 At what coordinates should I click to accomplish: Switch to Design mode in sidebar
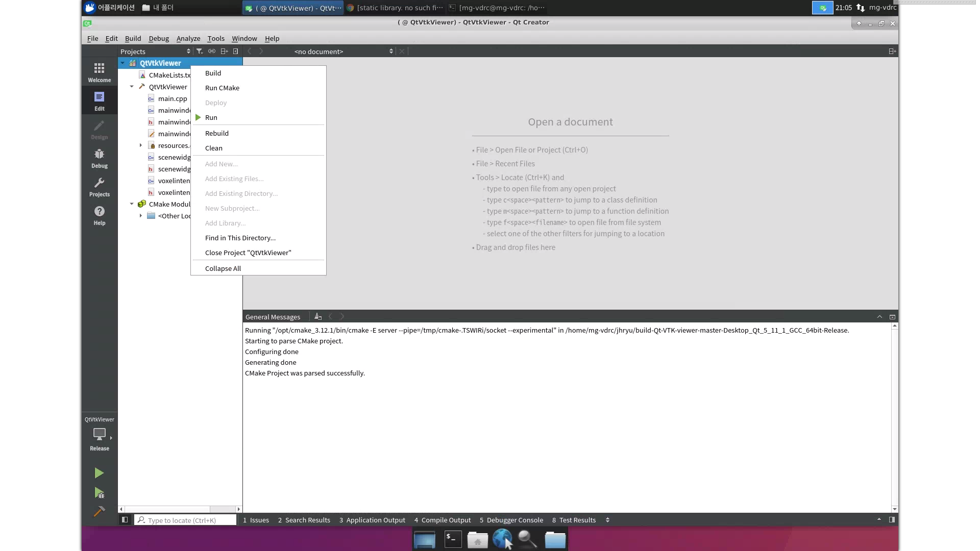99,129
